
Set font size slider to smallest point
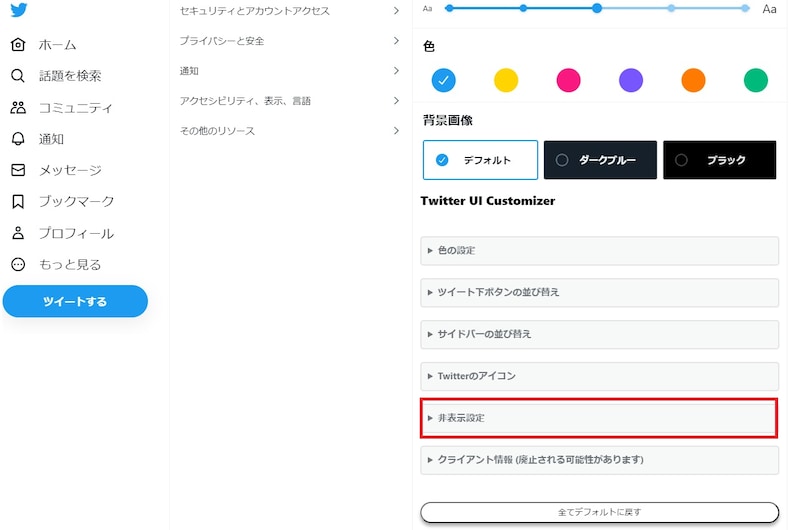[449, 8]
